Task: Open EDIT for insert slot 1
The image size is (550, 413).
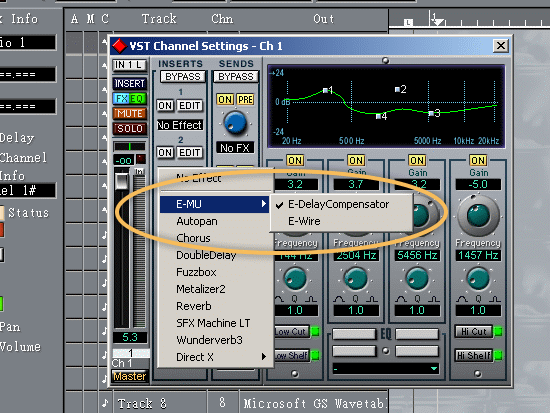Action: 190,105
